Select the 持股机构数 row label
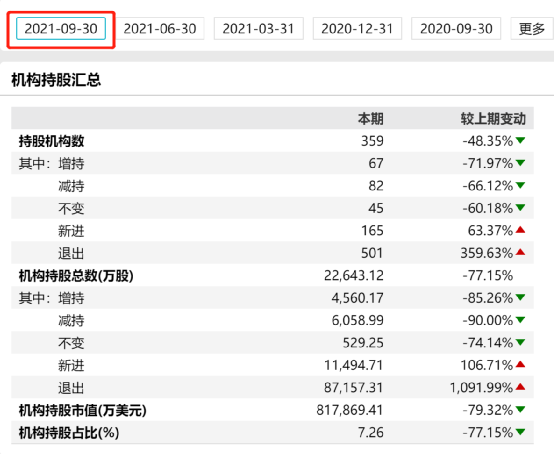This screenshot has width=554, height=454. click(x=52, y=141)
